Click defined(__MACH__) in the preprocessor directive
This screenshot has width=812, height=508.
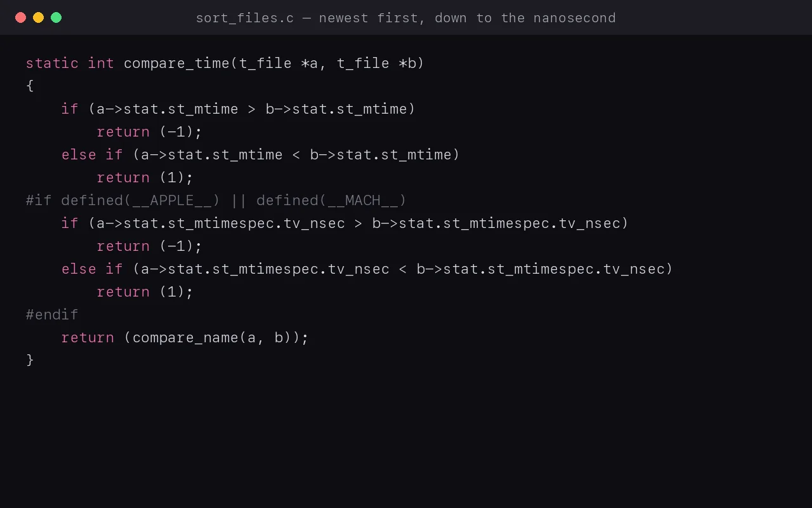coord(331,201)
